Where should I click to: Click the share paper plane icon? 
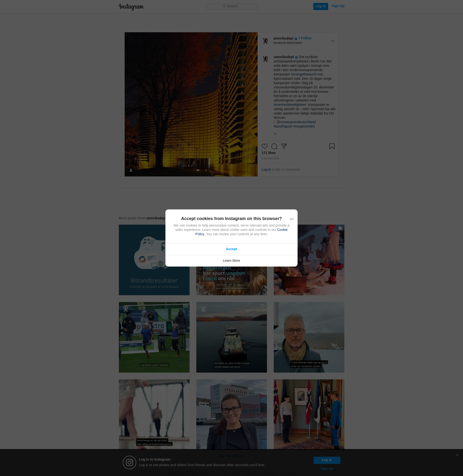click(284, 146)
